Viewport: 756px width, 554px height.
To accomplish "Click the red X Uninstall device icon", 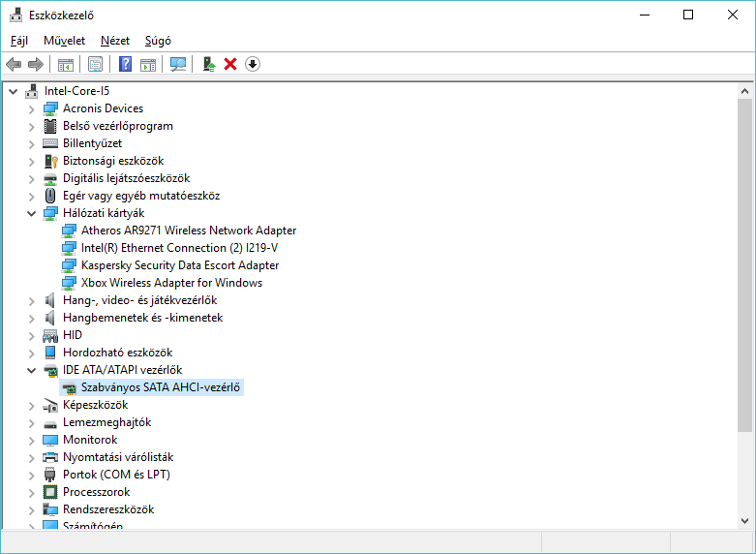I will (230, 64).
